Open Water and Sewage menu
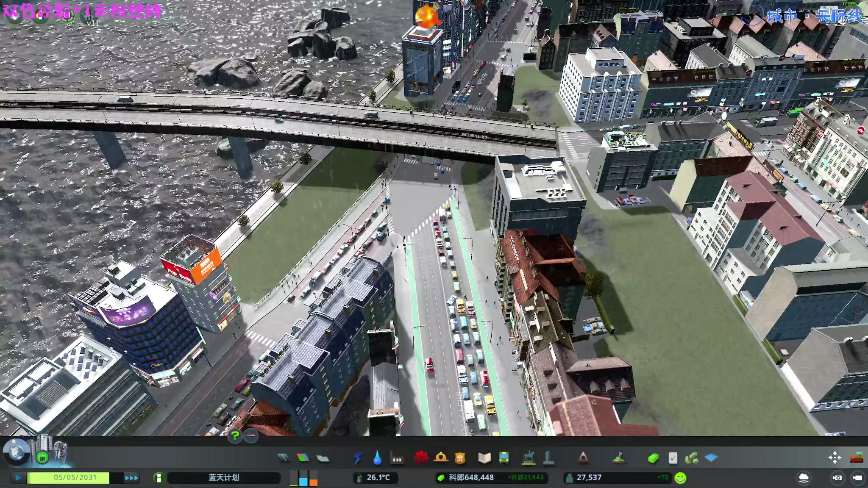868x488 pixels. 377,458
